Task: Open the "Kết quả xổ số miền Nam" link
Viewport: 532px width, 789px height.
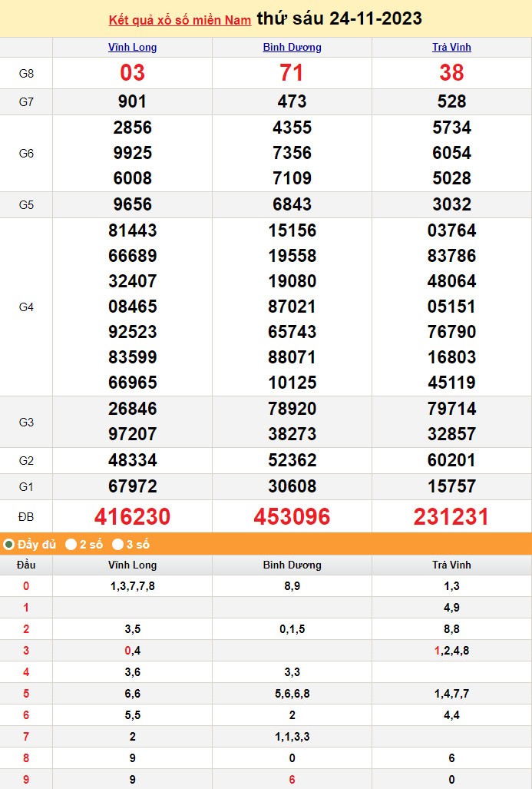Action: 180,20
